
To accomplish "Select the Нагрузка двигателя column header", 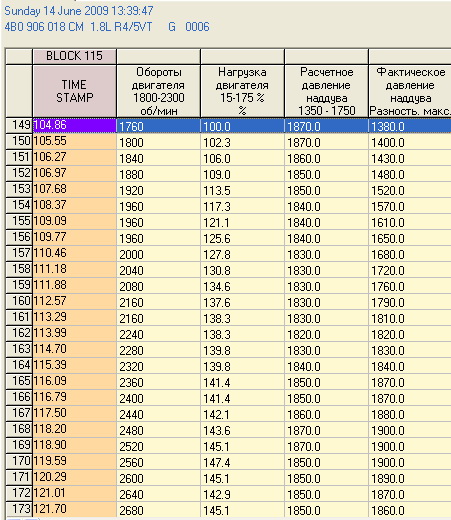I will [242, 91].
